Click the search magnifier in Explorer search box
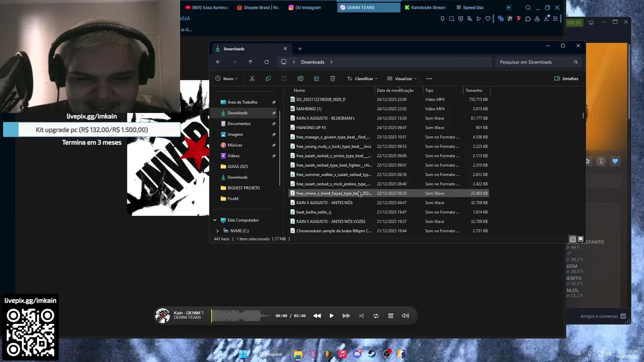This screenshot has width=644, height=362. [x=576, y=62]
